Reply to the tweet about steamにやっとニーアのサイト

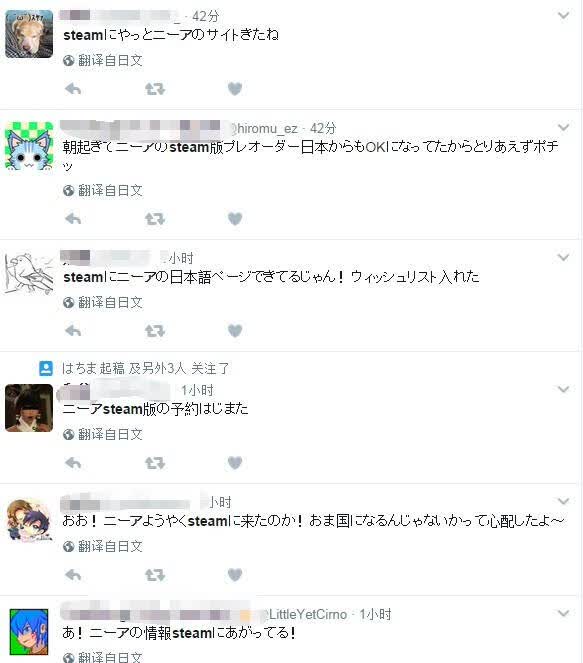click(73, 89)
